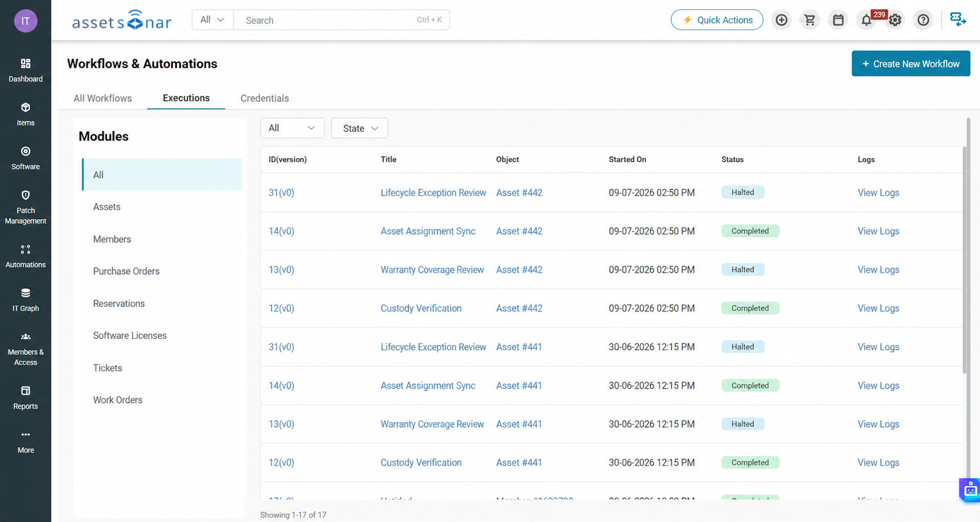The height and width of the screenshot is (522, 980).
Task: View Logs for Warranty Coverage Review Asset #442
Action: pyautogui.click(x=878, y=270)
